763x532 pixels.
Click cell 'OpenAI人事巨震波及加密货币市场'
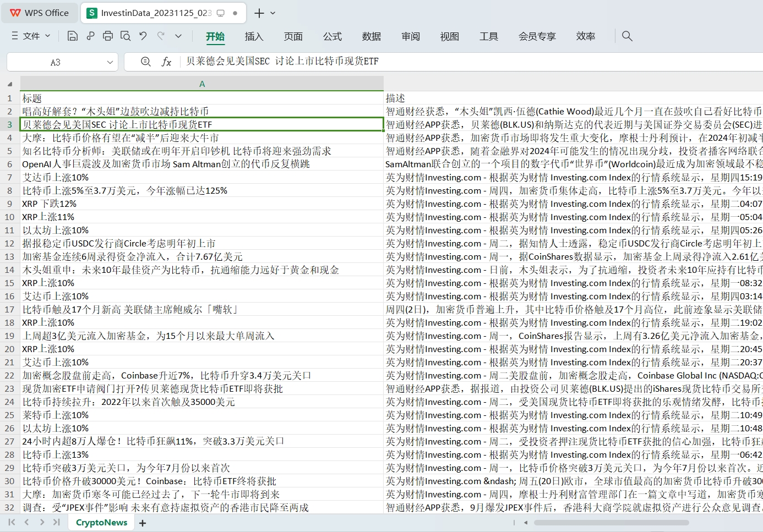tap(201, 164)
